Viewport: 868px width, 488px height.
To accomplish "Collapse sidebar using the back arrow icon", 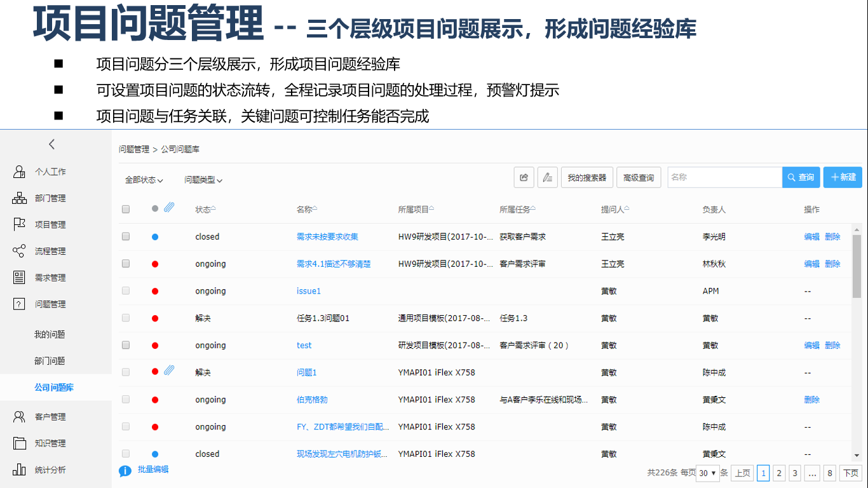I will point(52,144).
